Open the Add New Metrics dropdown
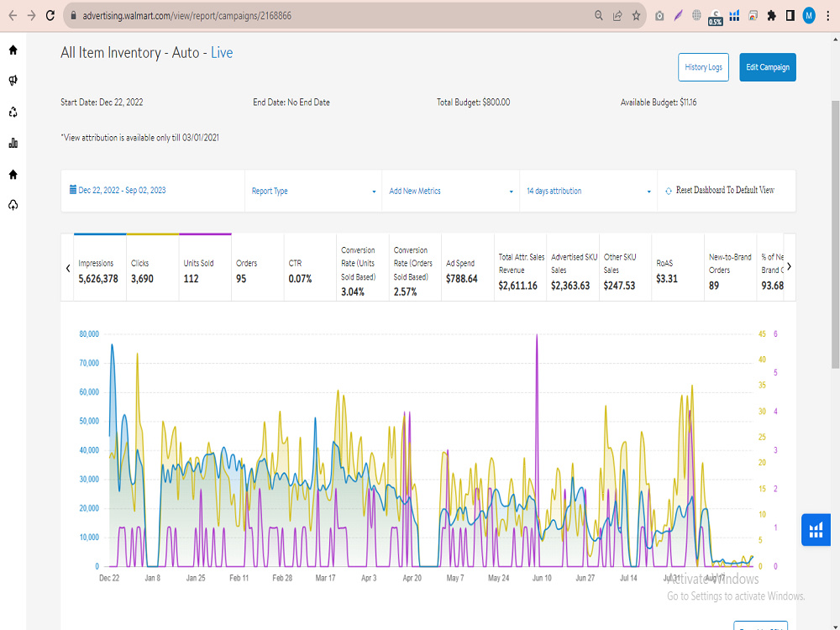 pyautogui.click(x=450, y=191)
